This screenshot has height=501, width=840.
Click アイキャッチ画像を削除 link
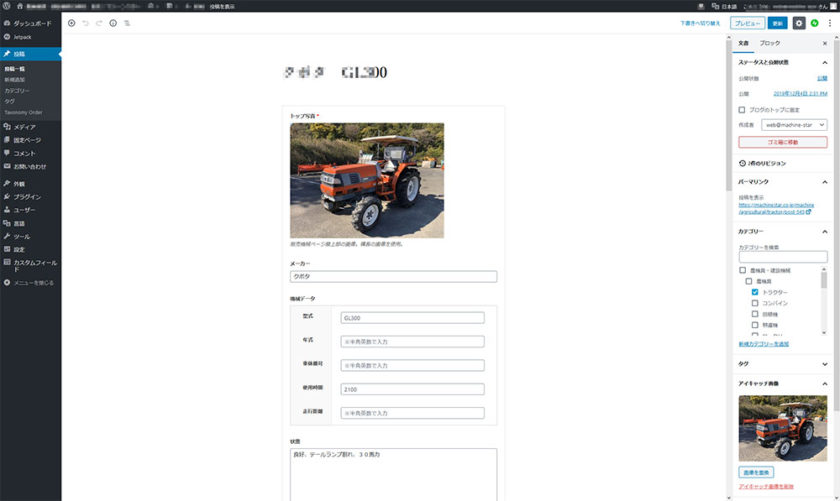coord(766,487)
